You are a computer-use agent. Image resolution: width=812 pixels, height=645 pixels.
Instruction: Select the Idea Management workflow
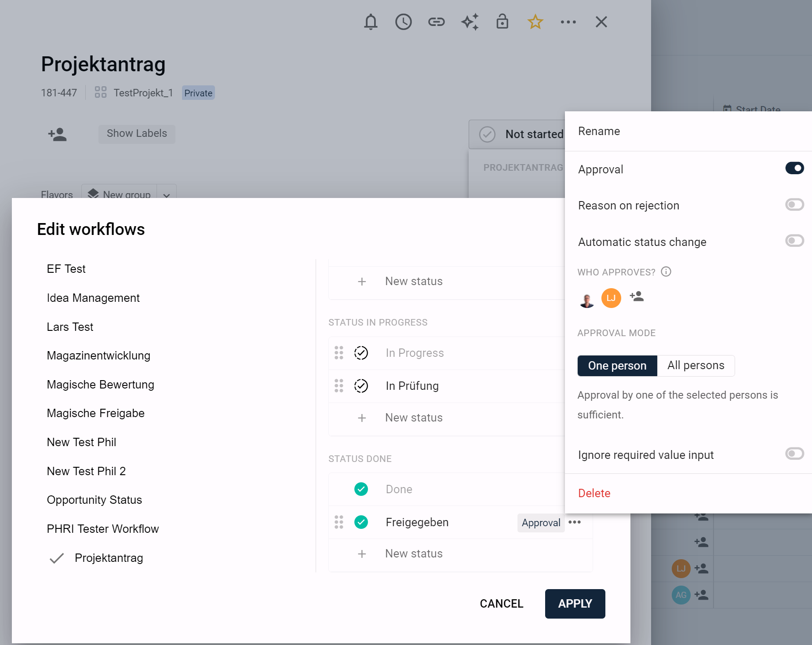click(93, 298)
